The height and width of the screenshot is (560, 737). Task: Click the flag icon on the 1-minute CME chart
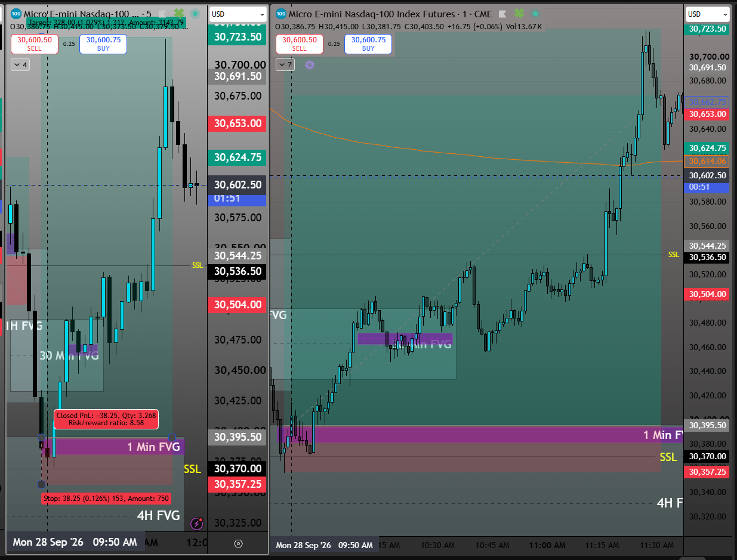click(x=502, y=13)
